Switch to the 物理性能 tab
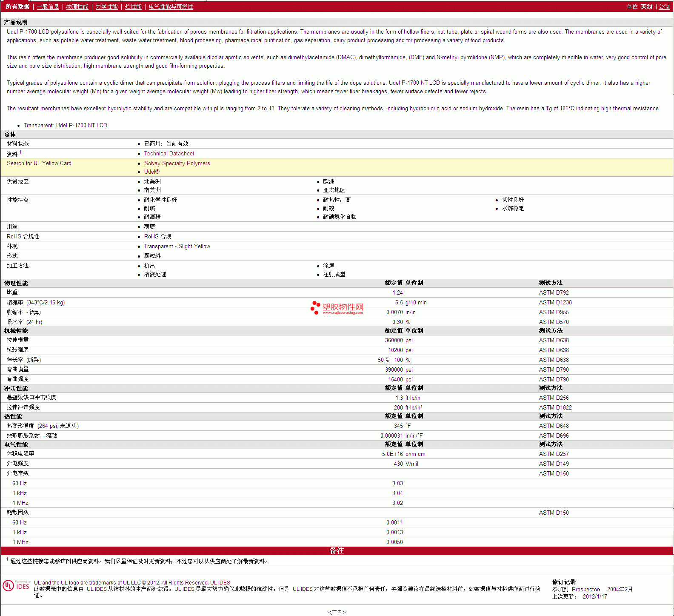This screenshot has width=674, height=616. click(x=77, y=6)
